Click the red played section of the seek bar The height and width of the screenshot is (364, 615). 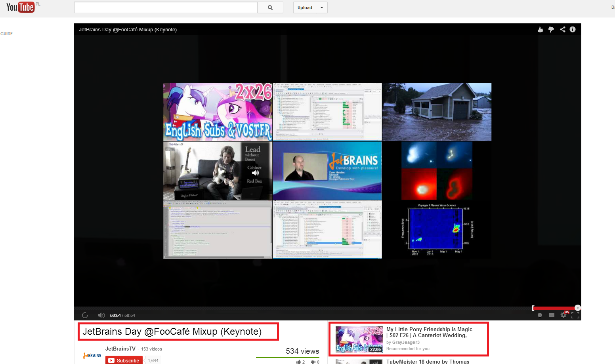coord(554,308)
